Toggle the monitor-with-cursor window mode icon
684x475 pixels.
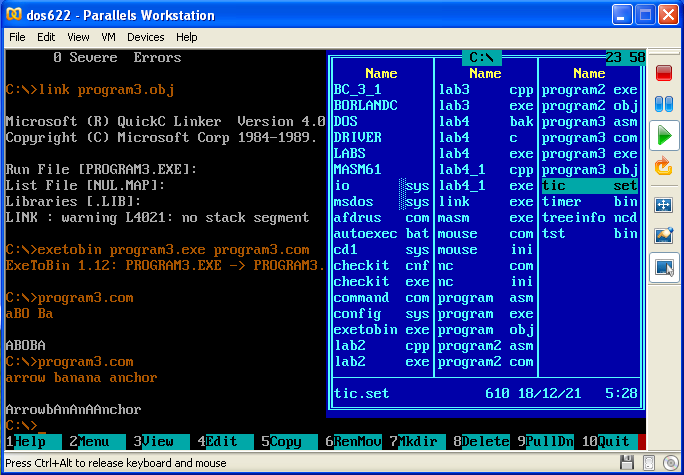(664, 267)
